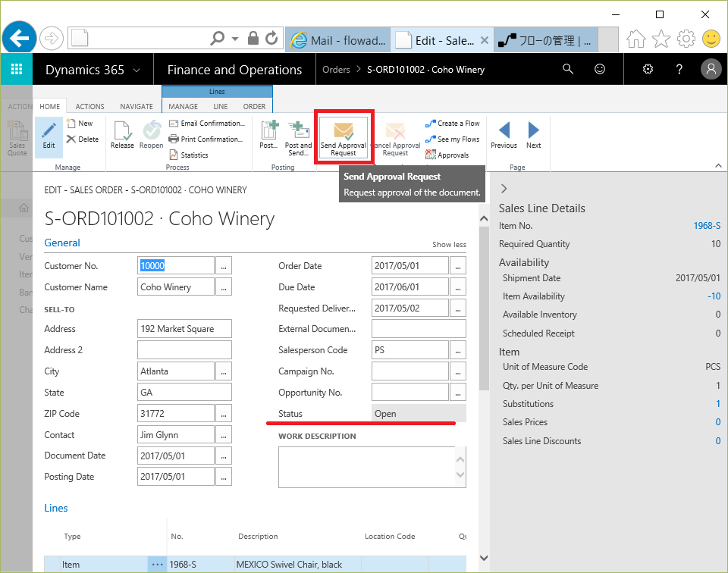Viewport: 728px width, 573px height.
Task: Switch to the ACTIONS ribbon tab
Action: click(90, 106)
